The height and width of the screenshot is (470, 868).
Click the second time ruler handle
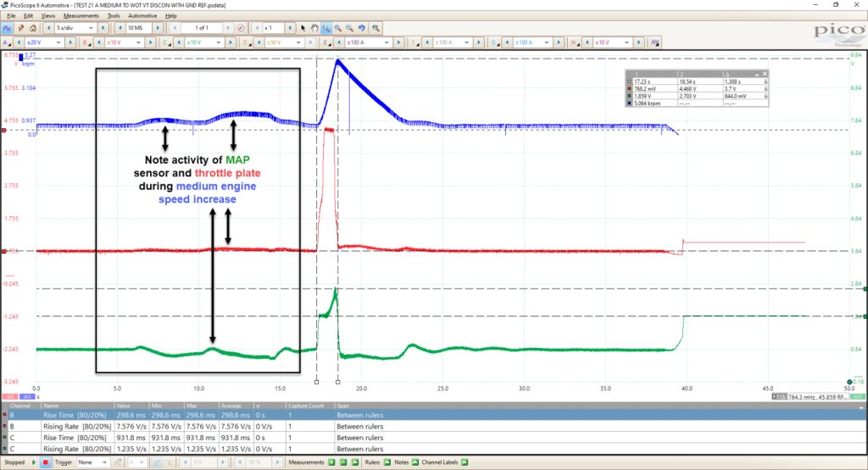click(x=337, y=382)
